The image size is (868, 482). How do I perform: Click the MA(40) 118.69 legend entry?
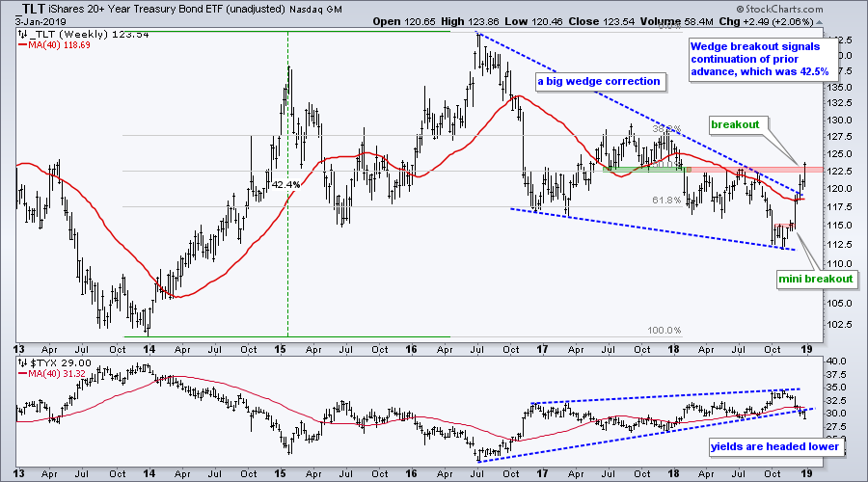(x=59, y=44)
